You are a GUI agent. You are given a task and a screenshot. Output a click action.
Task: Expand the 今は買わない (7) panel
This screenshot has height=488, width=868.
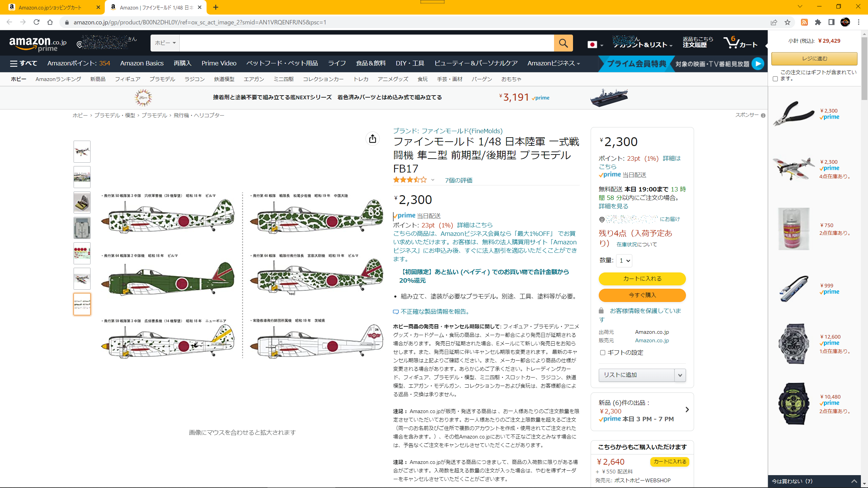pyautogui.click(x=814, y=481)
